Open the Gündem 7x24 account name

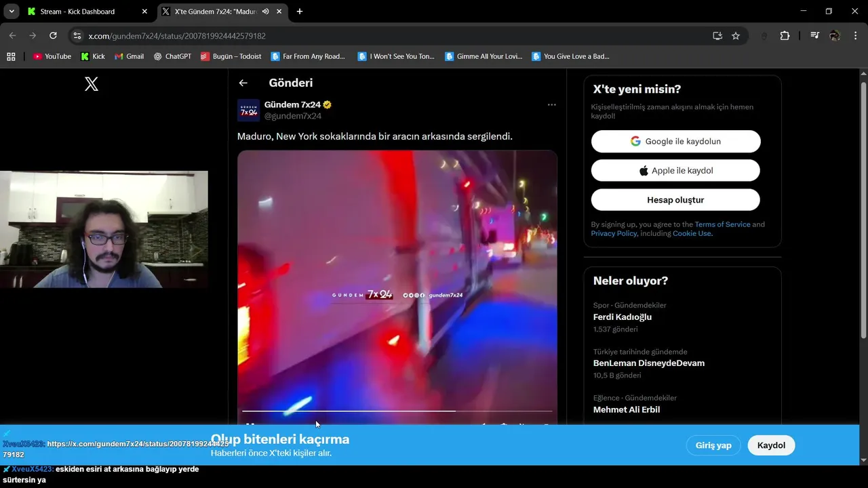[x=292, y=104]
